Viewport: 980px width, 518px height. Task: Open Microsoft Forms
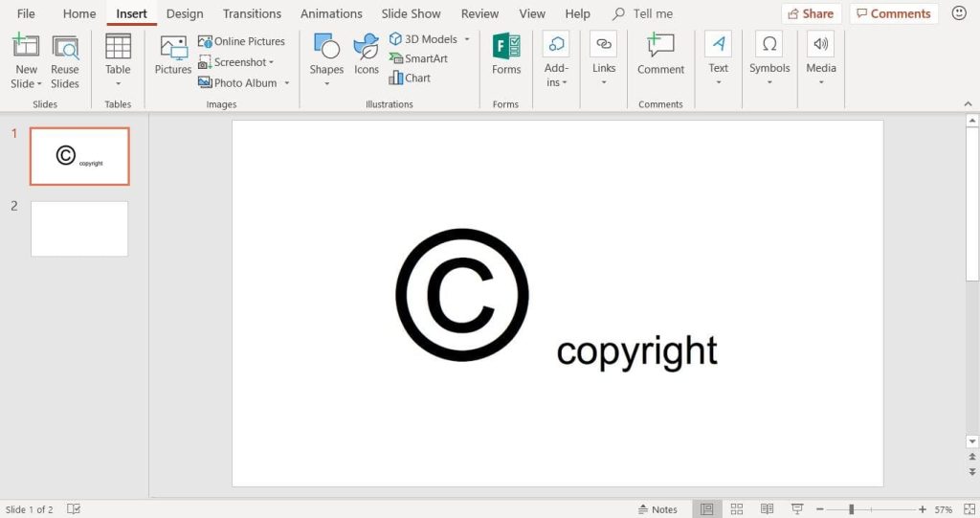[x=506, y=55]
